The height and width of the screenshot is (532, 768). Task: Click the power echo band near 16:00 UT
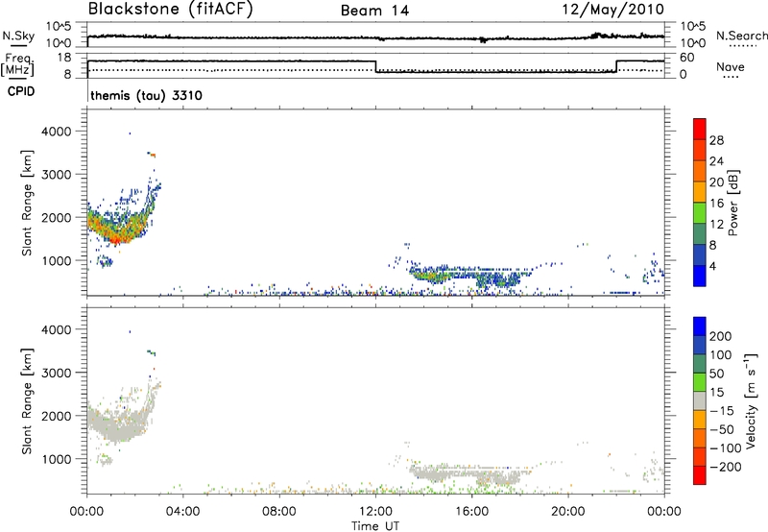click(x=469, y=278)
